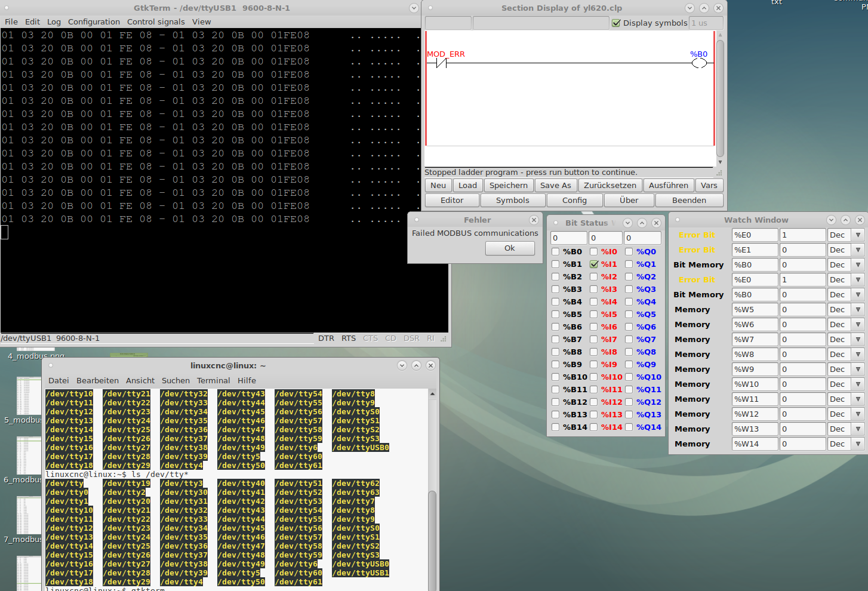
Task: Close the Fehler dialog with X icon
Action: click(534, 220)
